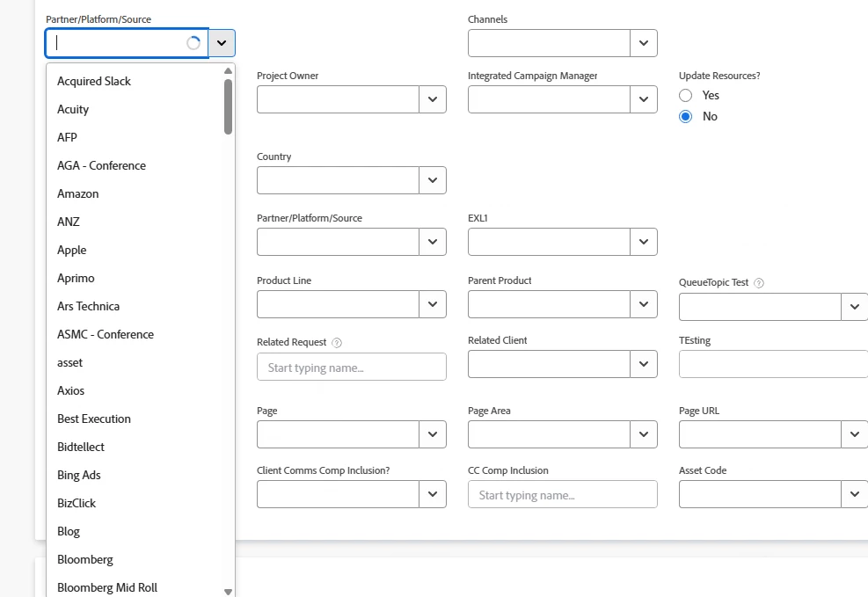Select Ars Technica from the list
Image resolution: width=868 pixels, height=597 pixels.
(x=135, y=307)
